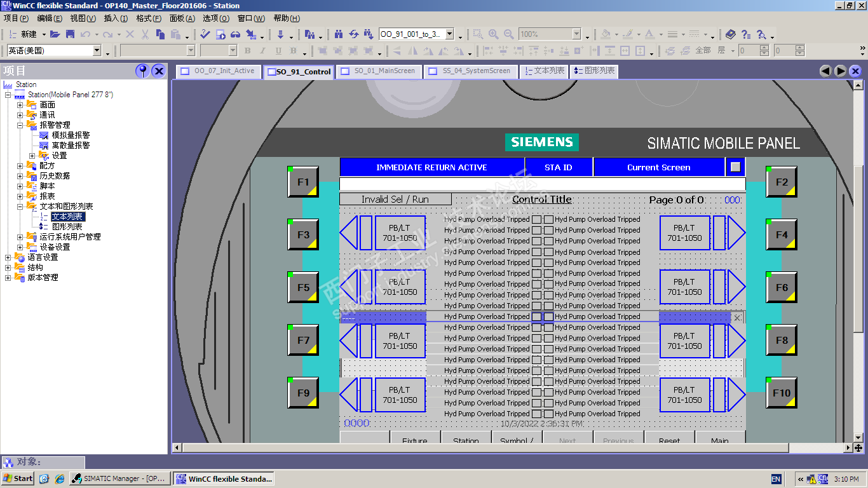This screenshot has width=868, height=488.
Task: Collapse the 报警管理 alarm management node
Action: point(20,125)
